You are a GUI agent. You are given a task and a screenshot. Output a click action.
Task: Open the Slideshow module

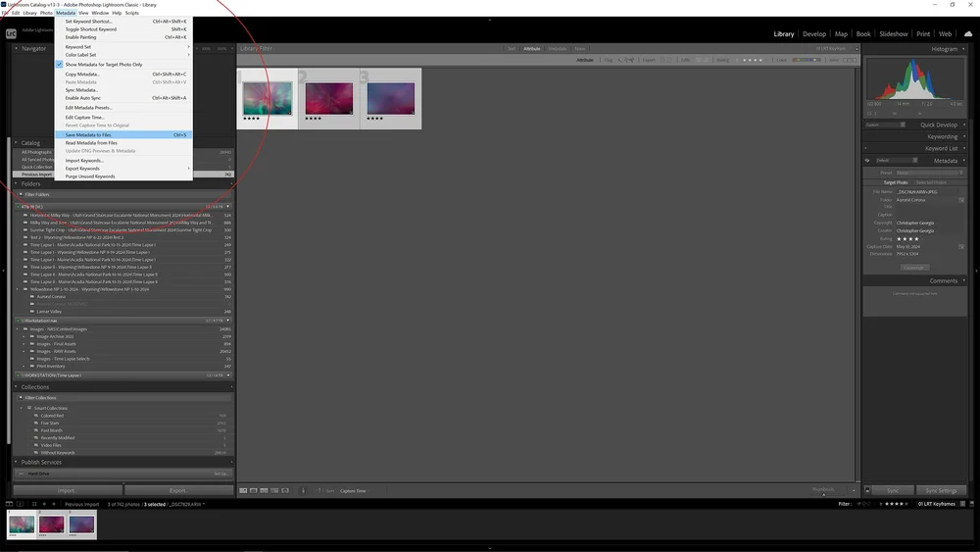pos(893,34)
